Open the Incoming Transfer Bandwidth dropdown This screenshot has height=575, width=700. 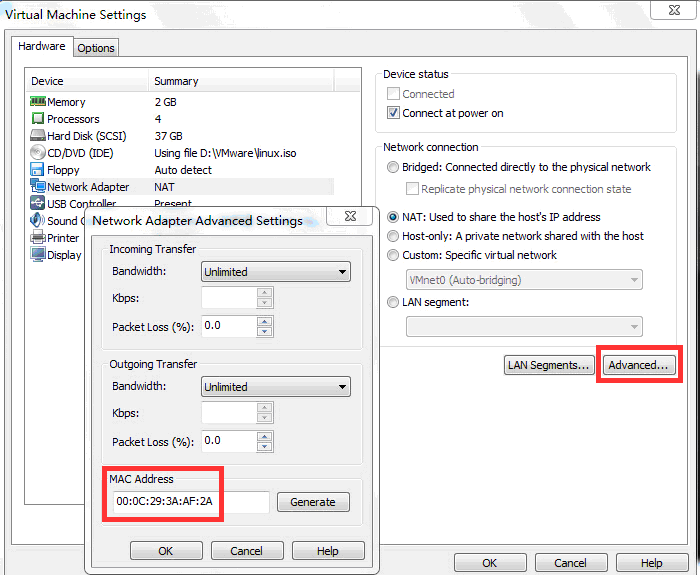[x=275, y=272]
